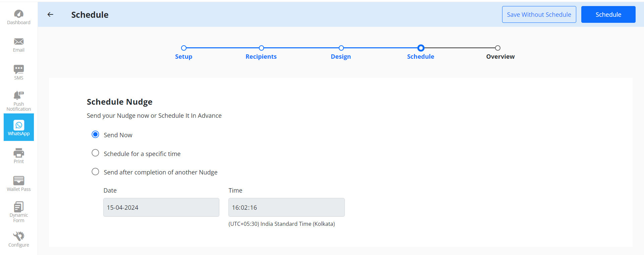Screen dimensions: 644x255
Task: Click the India Standard Time timezone text
Action: tap(282, 224)
